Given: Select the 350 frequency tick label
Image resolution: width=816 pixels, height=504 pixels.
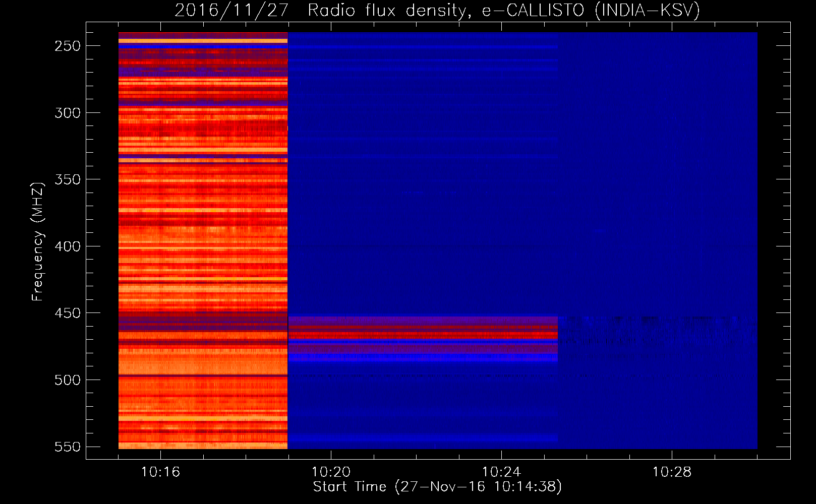Looking at the screenshot, I should (68, 179).
